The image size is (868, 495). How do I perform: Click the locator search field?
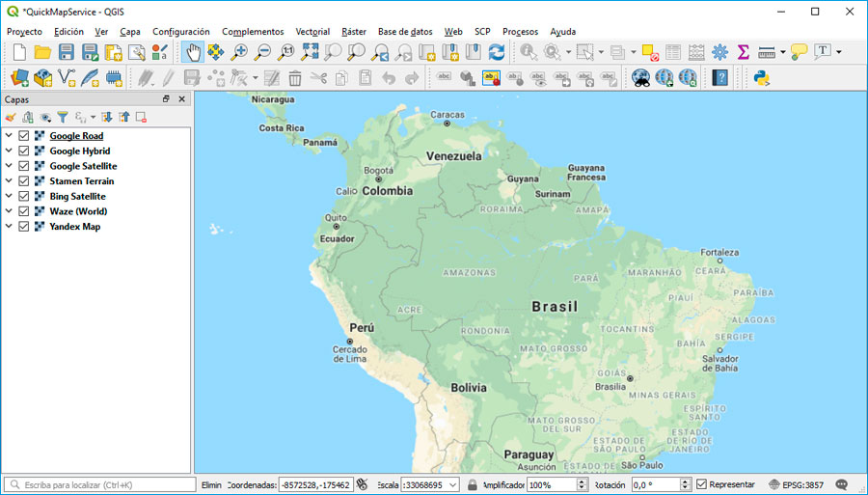[99, 485]
